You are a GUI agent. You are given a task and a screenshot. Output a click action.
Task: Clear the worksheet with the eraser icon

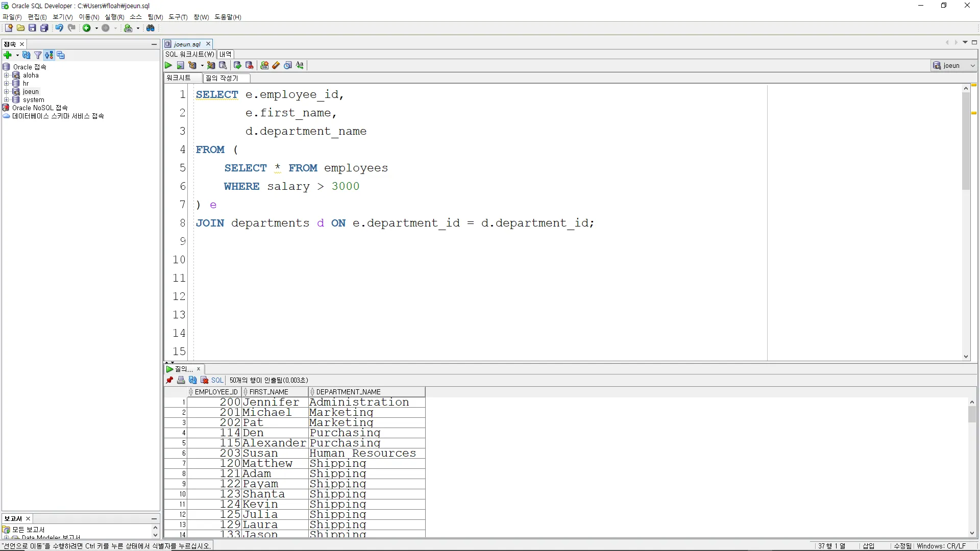point(276,65)
